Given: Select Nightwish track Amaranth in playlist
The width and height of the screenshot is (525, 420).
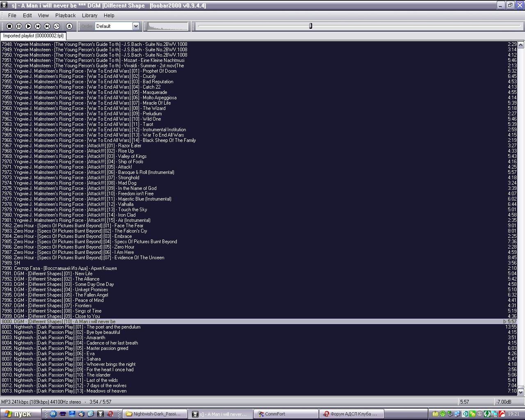Looking at the screenshot, I should [96, 338].
